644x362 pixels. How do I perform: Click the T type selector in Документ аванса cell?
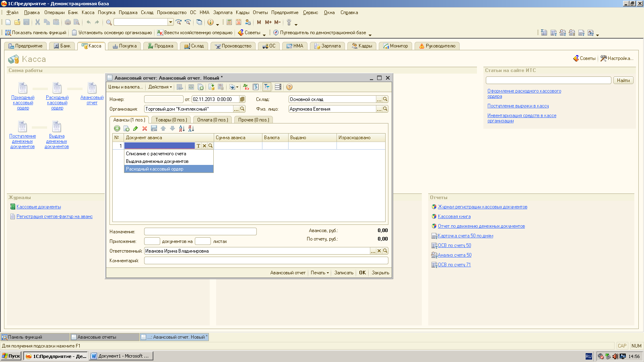pos(198,146)
